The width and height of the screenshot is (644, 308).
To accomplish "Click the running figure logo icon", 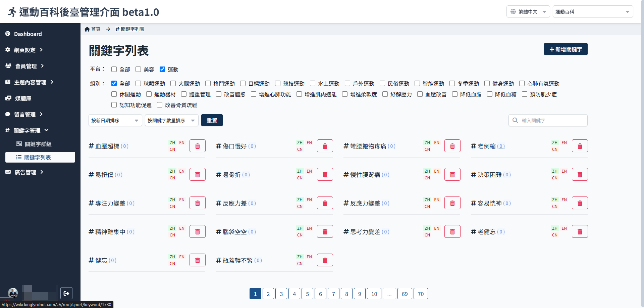I will click(x=12, y=12).
